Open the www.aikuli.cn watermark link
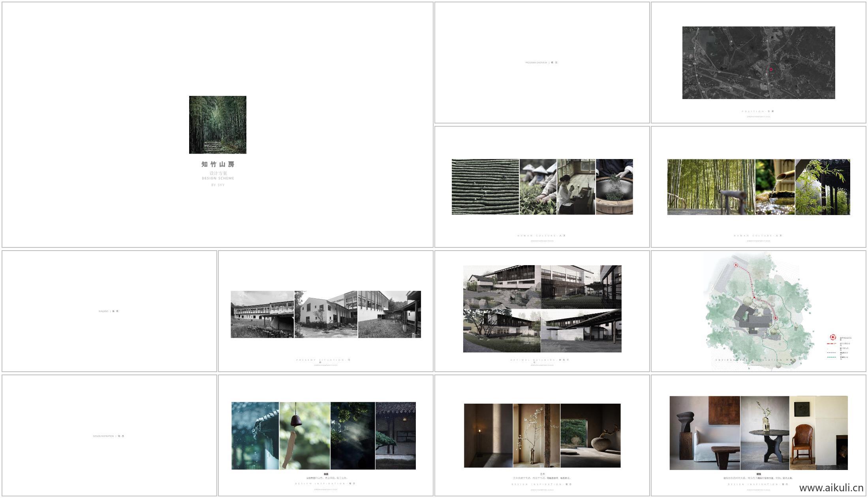This screenshot has width=868, height=498. [x=831, y=488]
